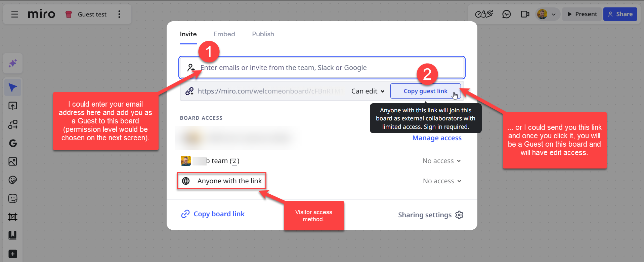The width and height of the screenshot is (644, 262).
Task: Click the email invite input field
Action: coord(322,68)
